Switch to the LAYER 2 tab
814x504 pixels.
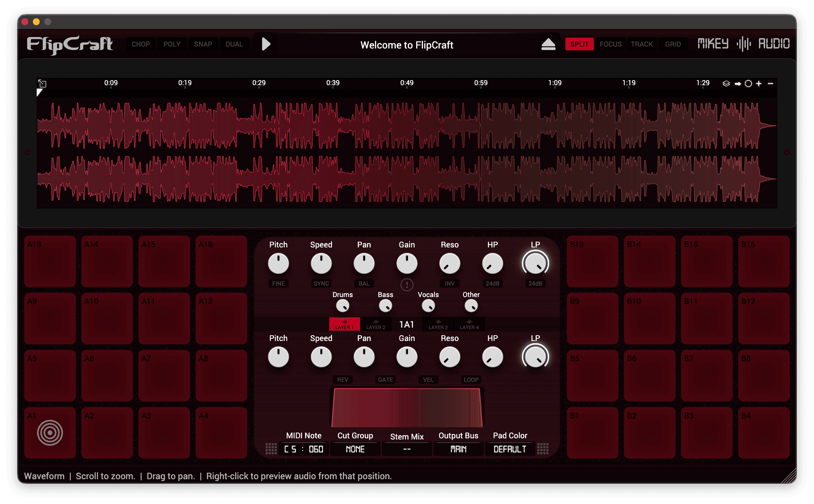coord(376,324)
